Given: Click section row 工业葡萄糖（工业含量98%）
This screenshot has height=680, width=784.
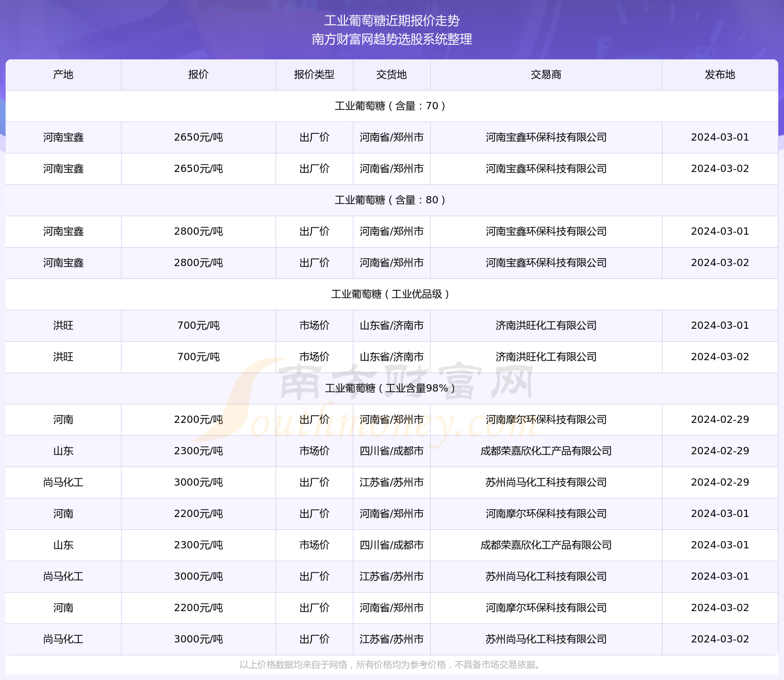Looking at the screenshot, I should click(x=392, y=388).
